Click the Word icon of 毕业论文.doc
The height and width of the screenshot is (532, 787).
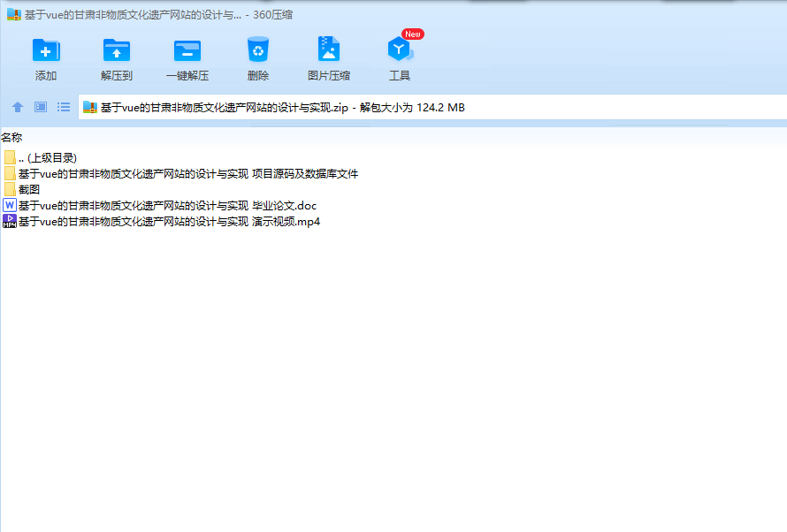coord(10,205)
